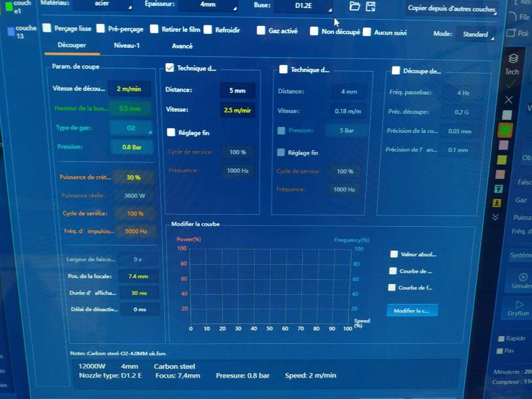
Task: Open the Avancé tab
Action: (x=182, y=46)
